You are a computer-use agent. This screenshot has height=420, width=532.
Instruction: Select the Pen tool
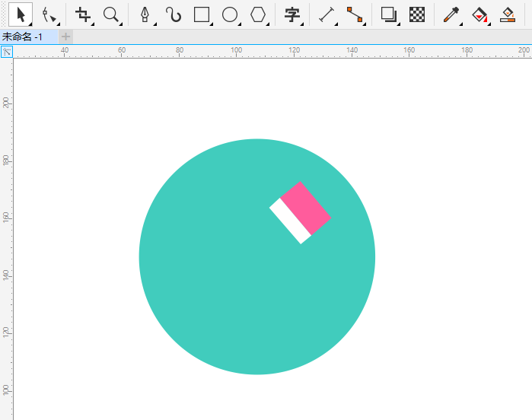(x=145, y=15)
